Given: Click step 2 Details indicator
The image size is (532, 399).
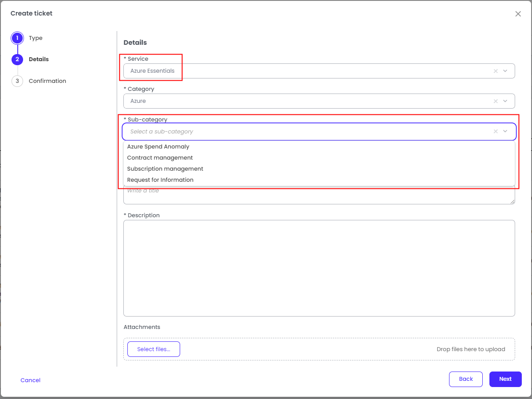Looking at the screenshot, I should coord(17,59).
